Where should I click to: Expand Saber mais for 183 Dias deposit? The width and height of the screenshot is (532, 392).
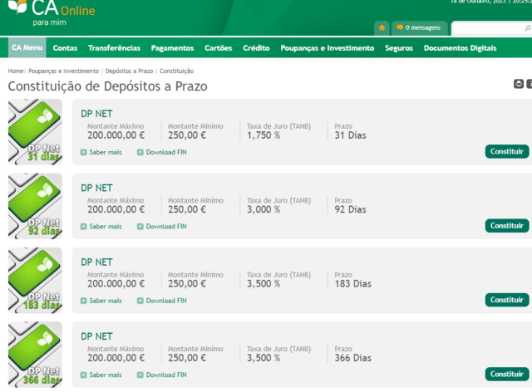(101, 301)
